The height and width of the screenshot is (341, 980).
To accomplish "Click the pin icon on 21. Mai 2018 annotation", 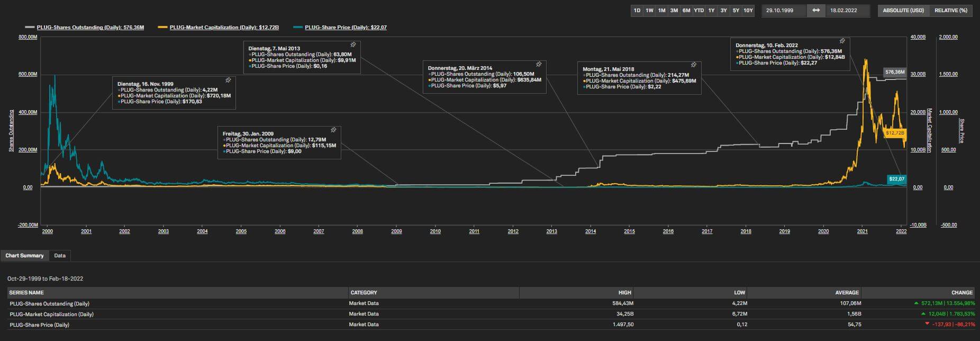I will pos(694,65).
